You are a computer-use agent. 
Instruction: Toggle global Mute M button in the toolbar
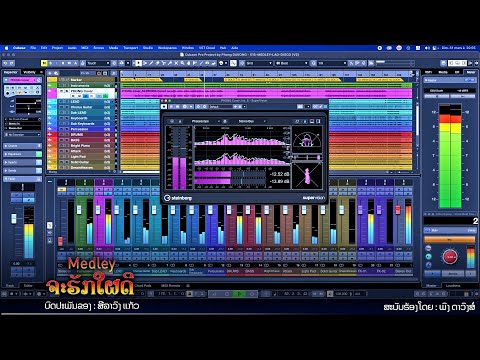pos(44,63)
